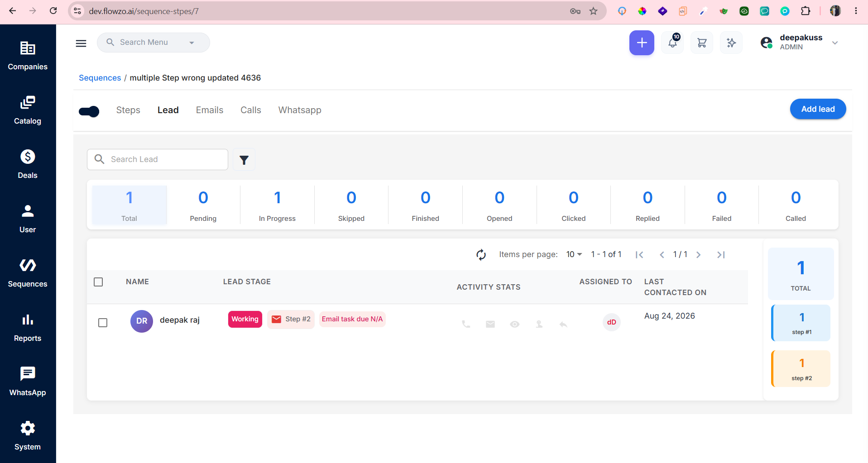
Task: Filter by the Total stat card
Action: [x=129, y=205]
